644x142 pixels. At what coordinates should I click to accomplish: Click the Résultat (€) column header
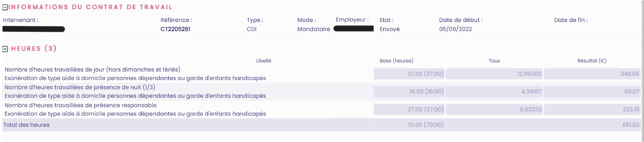coord(592,61)
